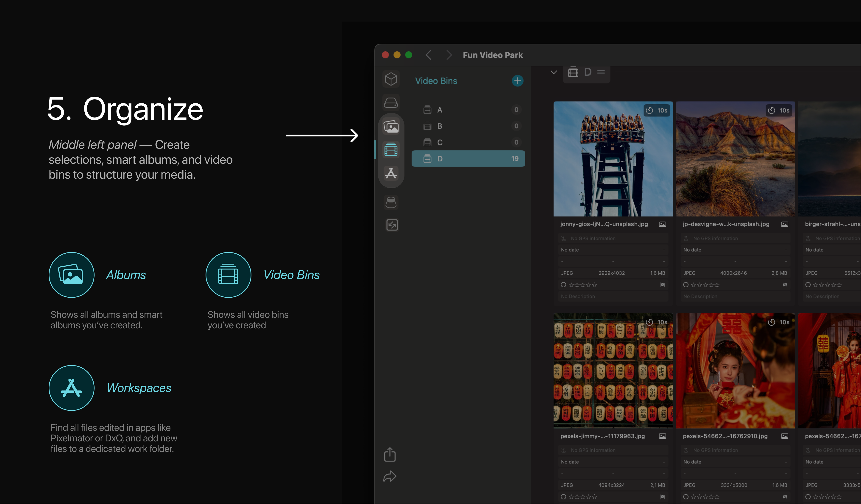
Task: Open the Workspaces sidebar icon
Action: 391,173
